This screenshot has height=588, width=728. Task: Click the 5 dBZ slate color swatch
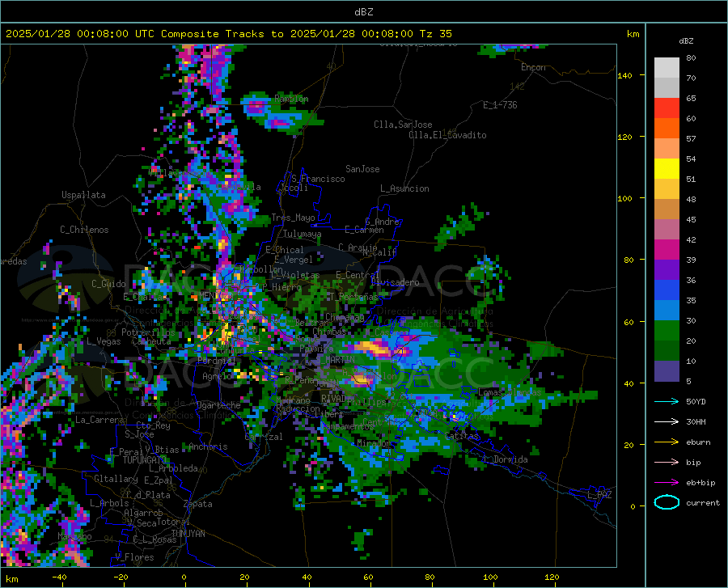point(667,371)
